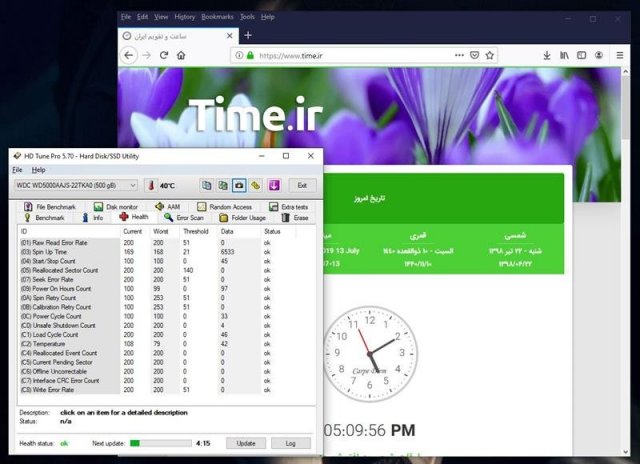The image size is (640, 464).
Task: Toggle the Firefox sidebar icon
Action: [582, 55]
